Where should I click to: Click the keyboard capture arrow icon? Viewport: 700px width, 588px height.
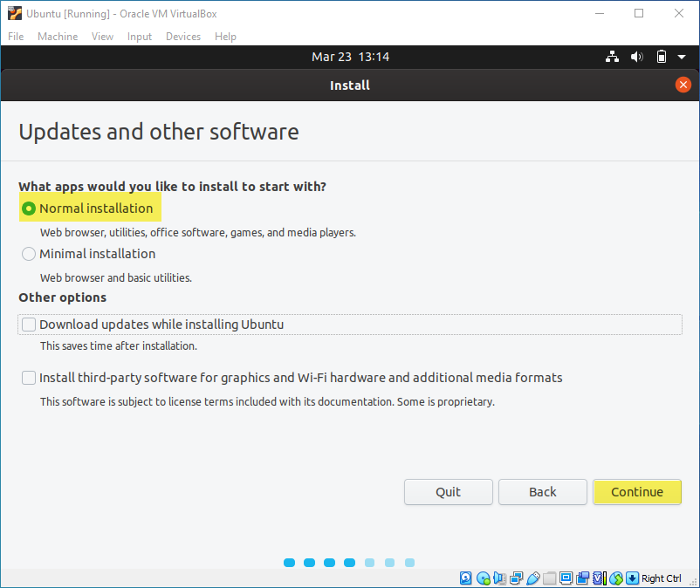click(x=632, y=578)
